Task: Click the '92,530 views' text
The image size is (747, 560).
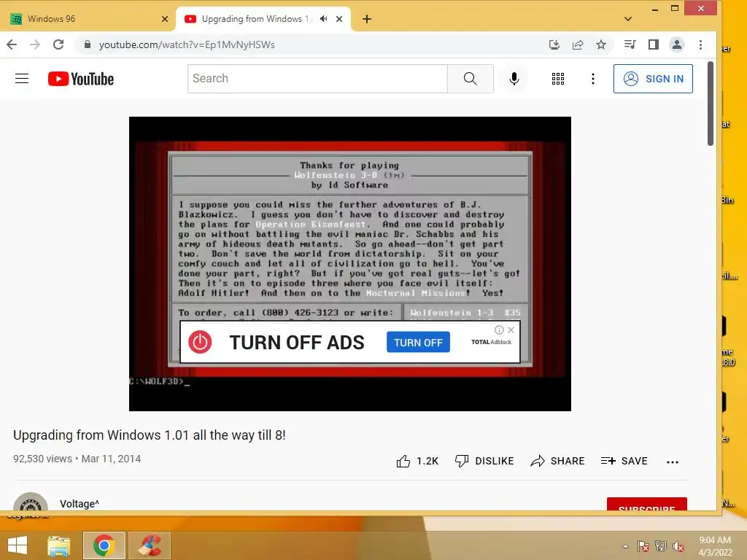Action: (x=42, y=459)
